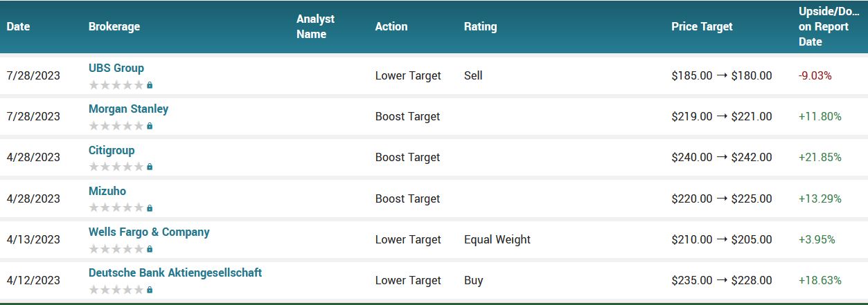868x305 pixels.
Task: Open the Wells Fargo & Company link
Action: 149,232
